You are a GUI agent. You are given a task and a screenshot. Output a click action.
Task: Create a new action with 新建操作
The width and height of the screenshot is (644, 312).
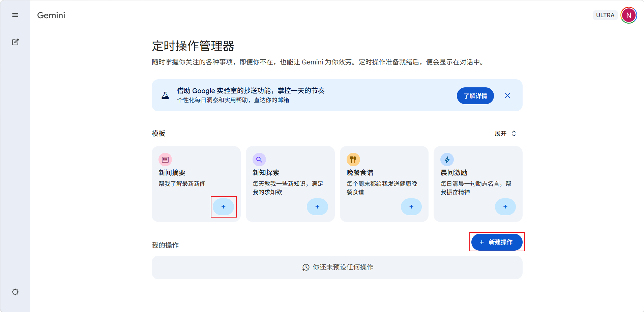click(497, 242)
